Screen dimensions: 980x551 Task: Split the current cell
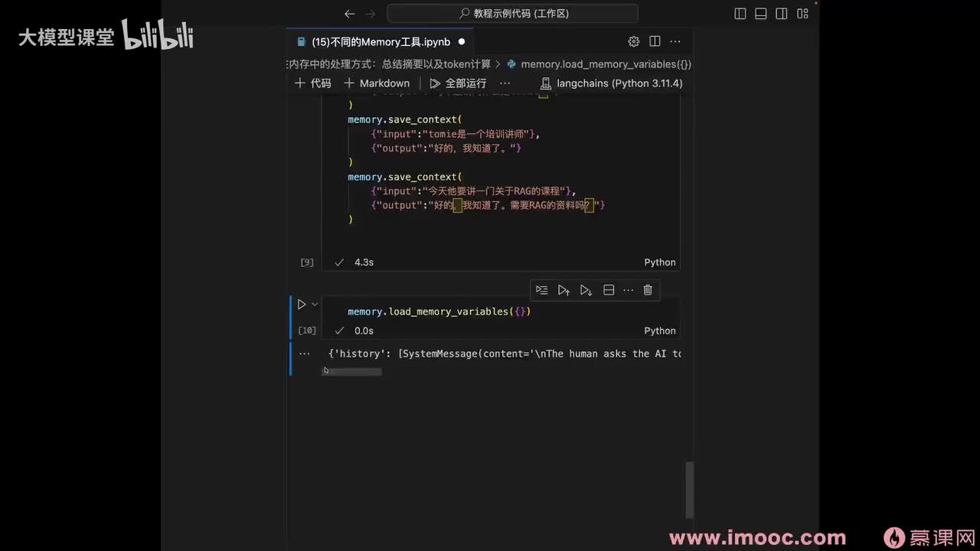tap(609, 290)
